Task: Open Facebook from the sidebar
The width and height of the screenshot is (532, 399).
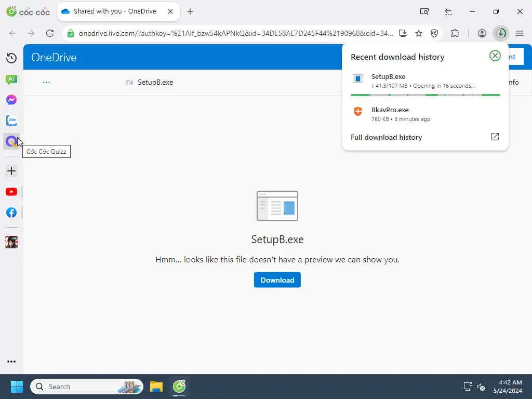Action: pos(11,212)
